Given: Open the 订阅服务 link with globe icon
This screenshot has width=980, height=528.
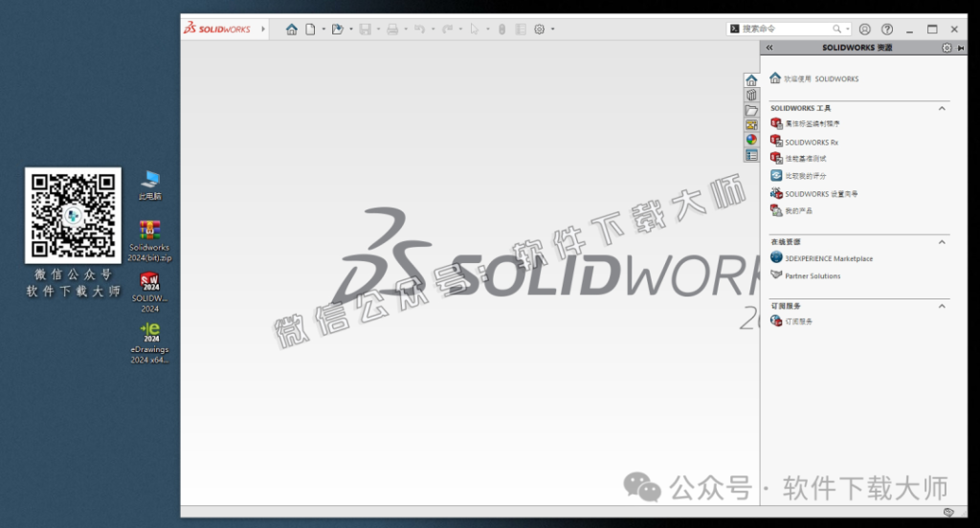Looking at the screenshot, I should click(x=791, y=321).
